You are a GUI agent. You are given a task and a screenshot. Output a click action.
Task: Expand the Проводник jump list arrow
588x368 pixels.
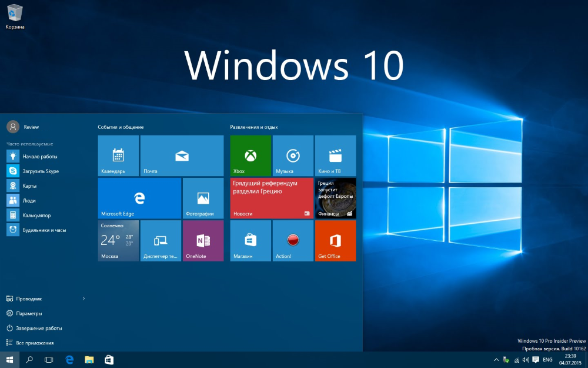[83, 299]
